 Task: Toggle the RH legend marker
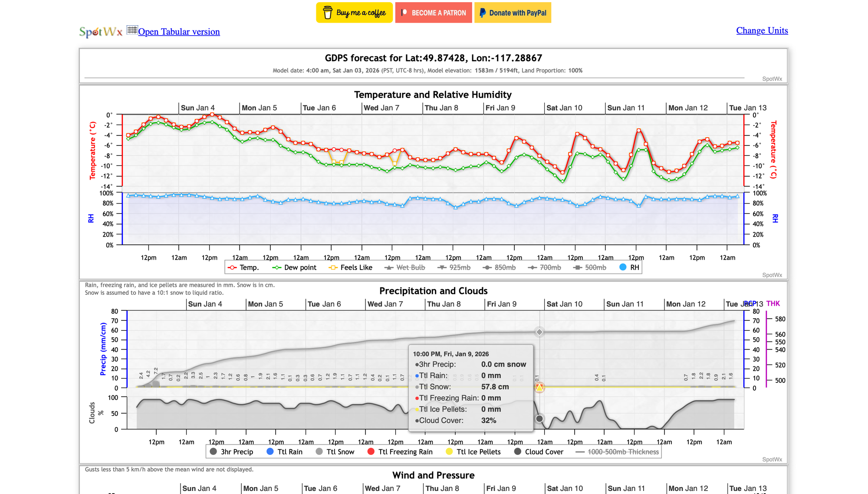tap(623, 267)
